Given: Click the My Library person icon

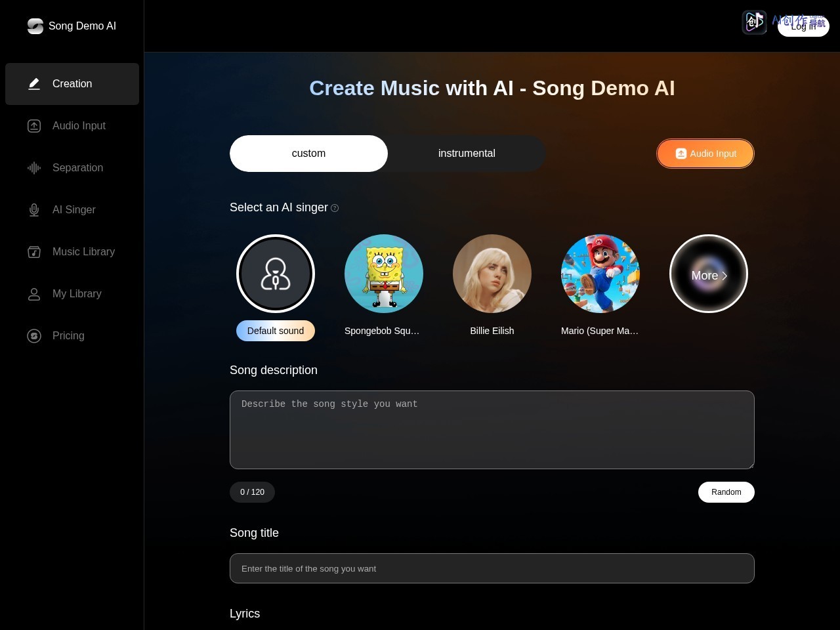Looking at the screenshot, I should point(34,294).
